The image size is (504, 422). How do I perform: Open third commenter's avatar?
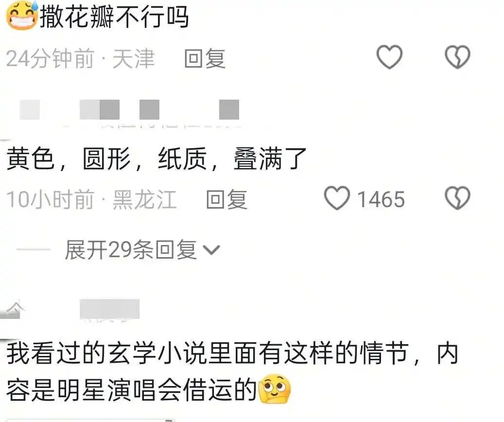12,309
